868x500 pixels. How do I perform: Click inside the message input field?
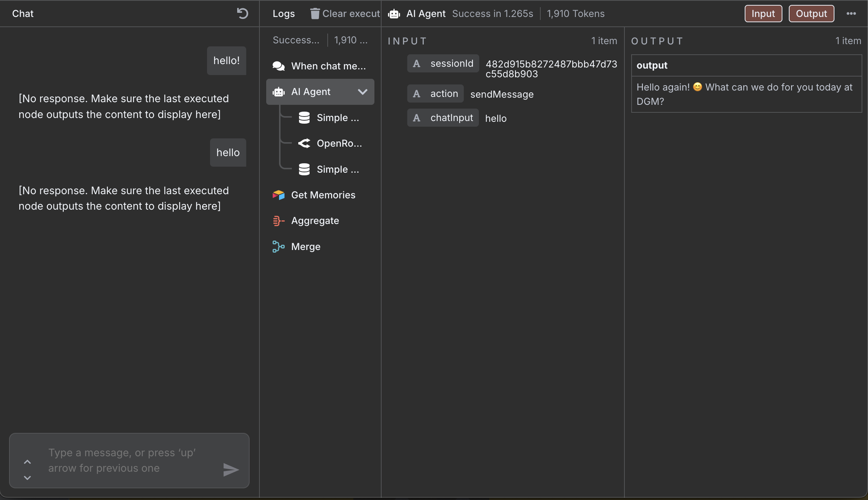tap(124, 460)
